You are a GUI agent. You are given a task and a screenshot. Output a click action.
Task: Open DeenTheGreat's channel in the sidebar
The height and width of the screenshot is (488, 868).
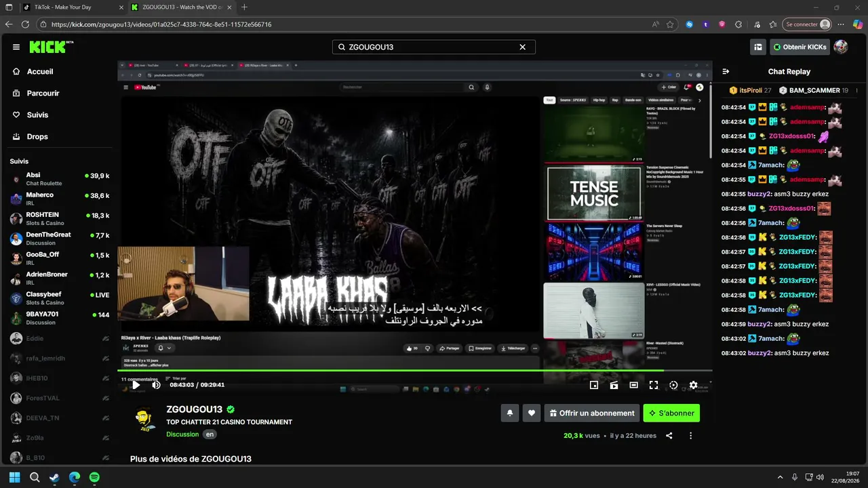[59, 239]
